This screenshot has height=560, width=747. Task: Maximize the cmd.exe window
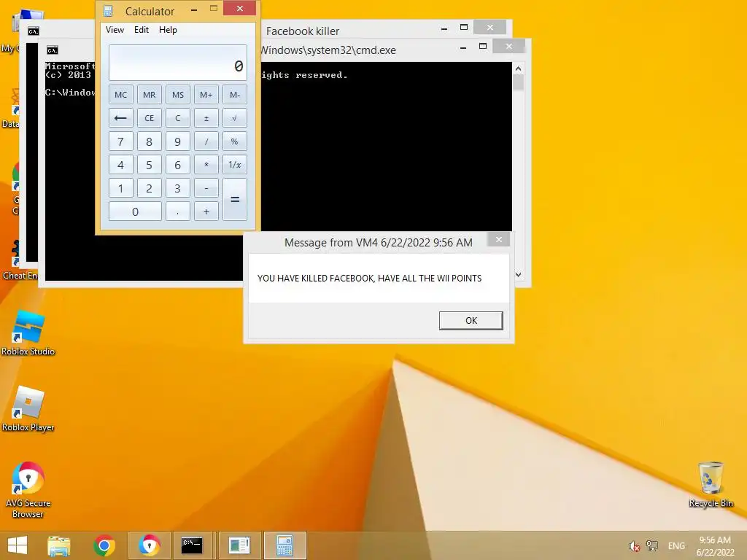point(483,46)
